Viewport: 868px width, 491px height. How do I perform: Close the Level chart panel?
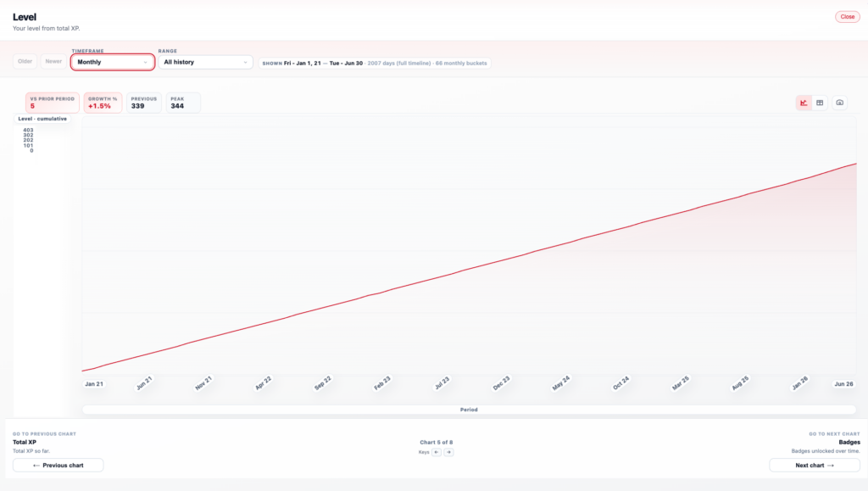[847, 17]
